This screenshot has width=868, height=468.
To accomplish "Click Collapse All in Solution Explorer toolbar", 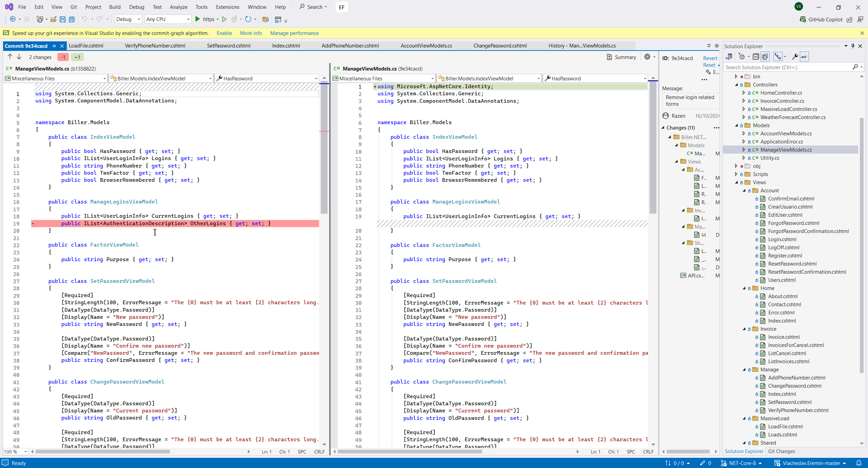I will click(x=756, y=57).
